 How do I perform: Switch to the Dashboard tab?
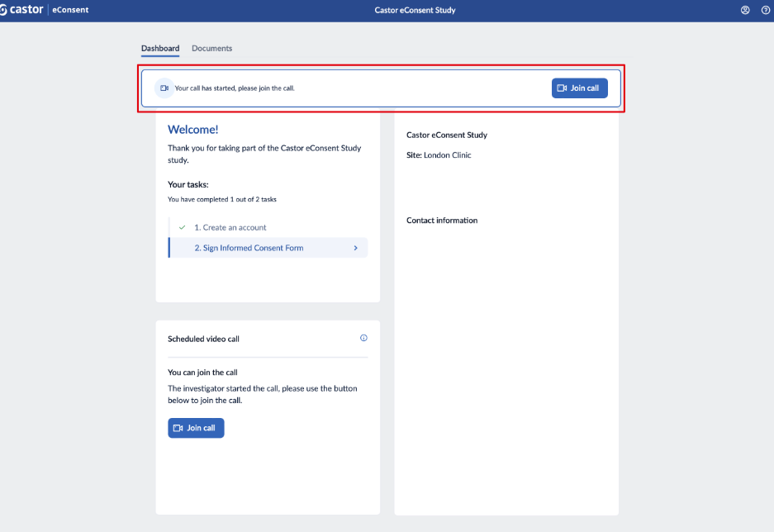tap(160, 49)
